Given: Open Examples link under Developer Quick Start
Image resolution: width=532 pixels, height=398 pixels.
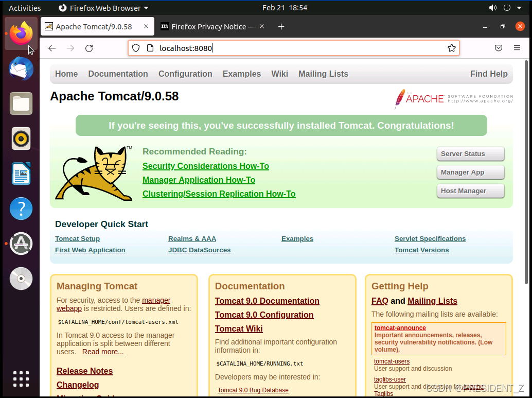Looking at the screenshot, I should [297, 239].
